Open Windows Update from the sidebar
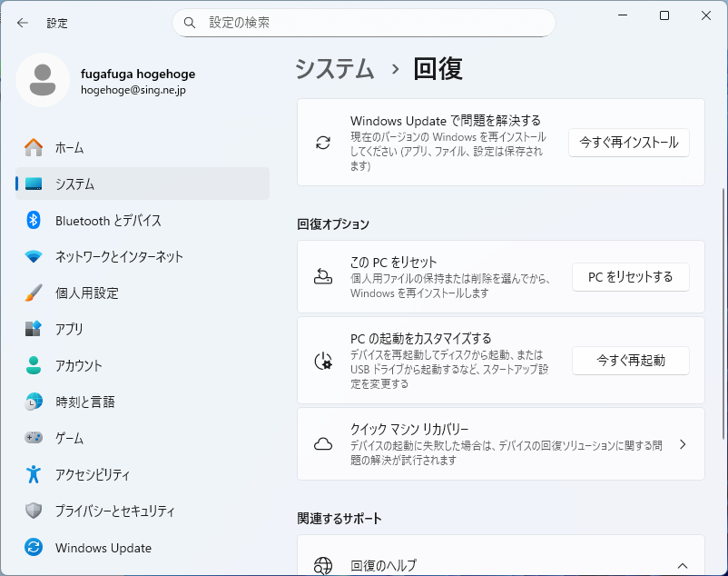 tap(103, 548)
